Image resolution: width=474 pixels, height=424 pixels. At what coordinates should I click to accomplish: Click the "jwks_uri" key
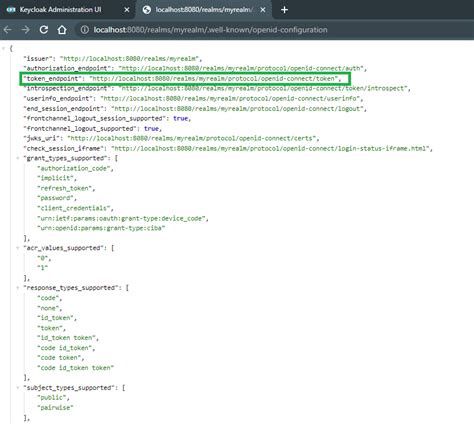pos(41,138)
